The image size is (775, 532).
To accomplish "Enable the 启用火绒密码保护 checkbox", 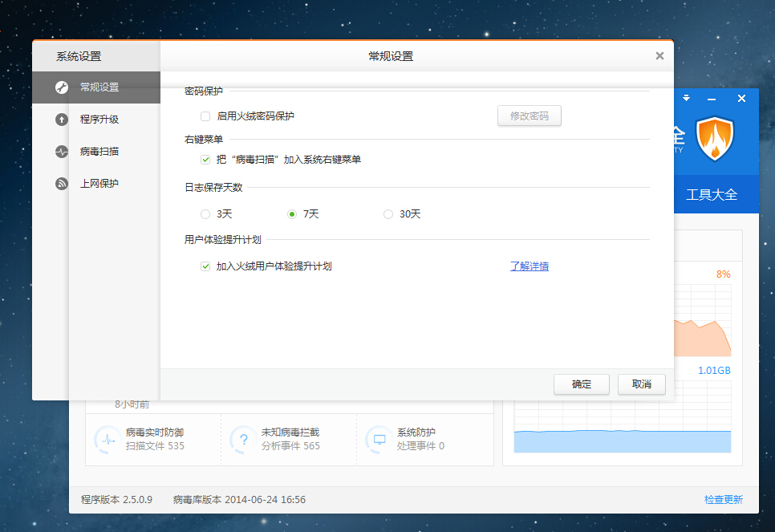I will coord(205,116).
